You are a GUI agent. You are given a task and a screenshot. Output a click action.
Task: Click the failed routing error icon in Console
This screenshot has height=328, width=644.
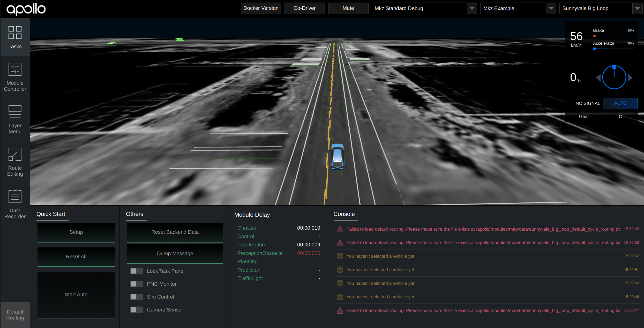click(340, 229)
